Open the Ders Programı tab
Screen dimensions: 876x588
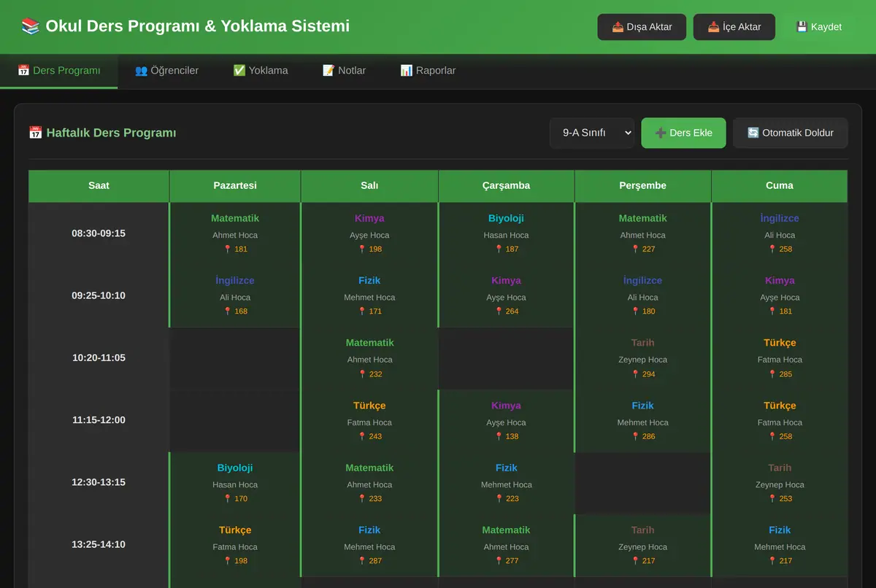tap(58, 71)
